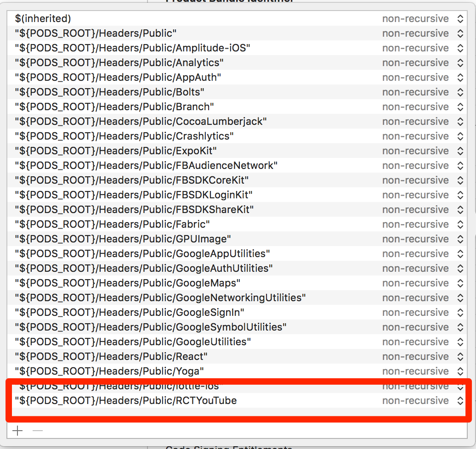Viewport: 476px width, 449px height.
Task: Click non-recursive label in the $(inherited) row
Action: [415, 18]
